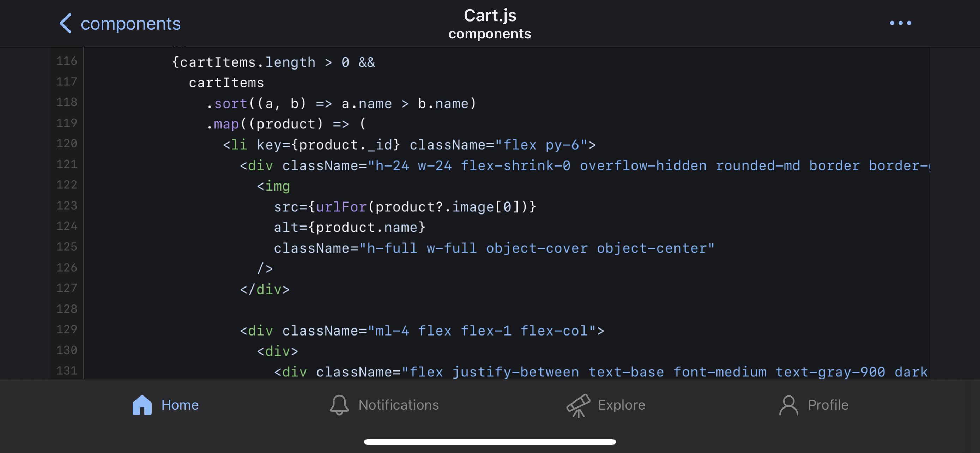Tap the components back link
This screenshot has height=453, width=980.
pyautogui.click(x=131, y=23)
